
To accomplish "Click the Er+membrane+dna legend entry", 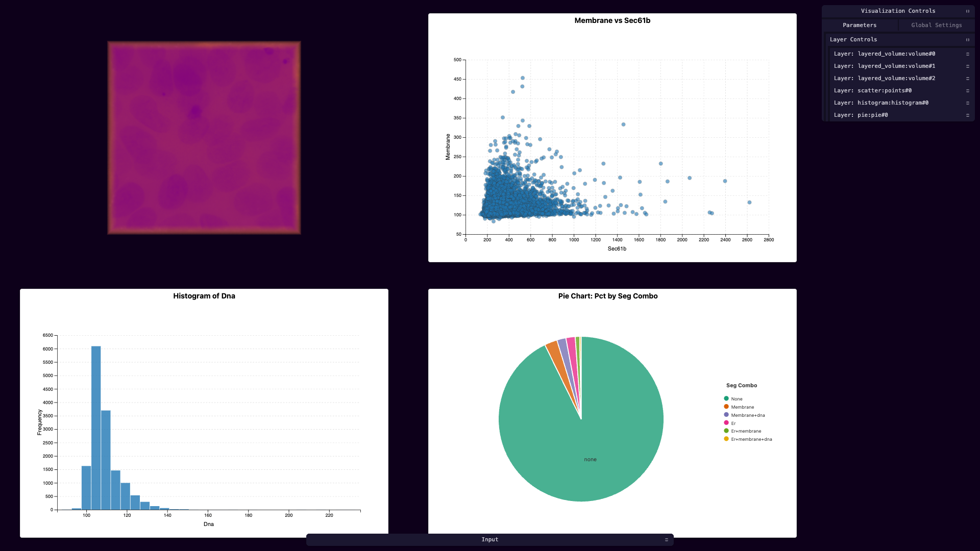I will point(748,439).
